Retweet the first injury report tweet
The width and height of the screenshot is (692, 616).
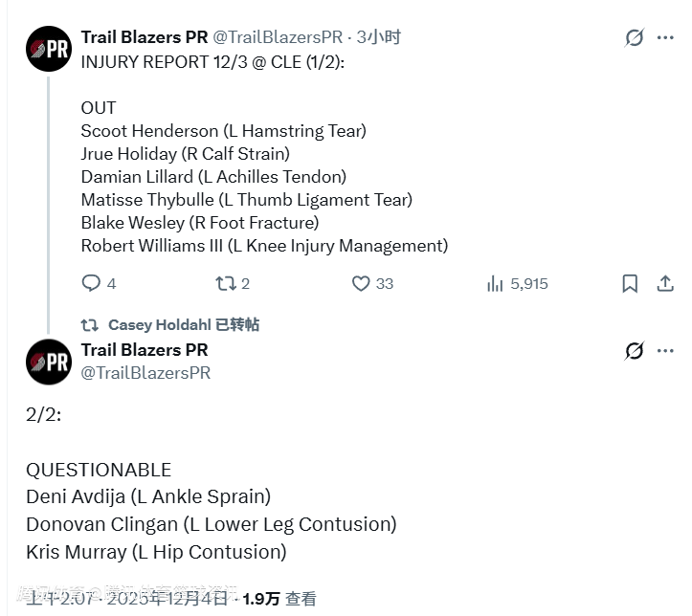coord(226,283)
